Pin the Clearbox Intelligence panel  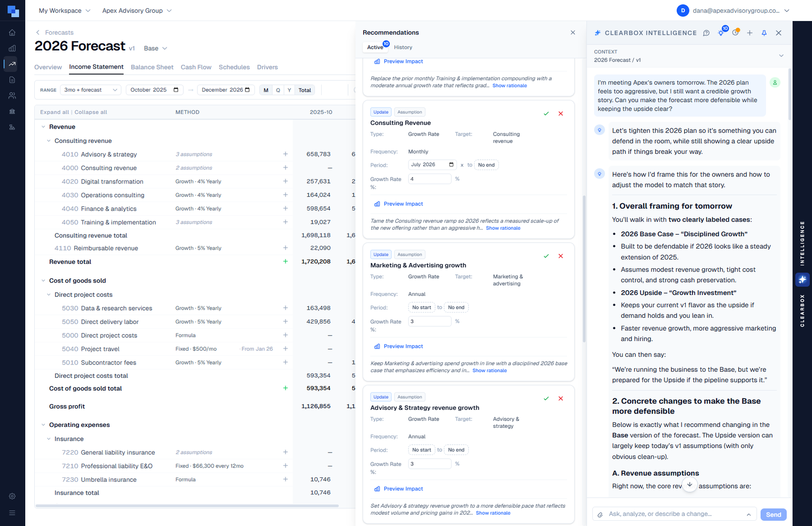764,33
